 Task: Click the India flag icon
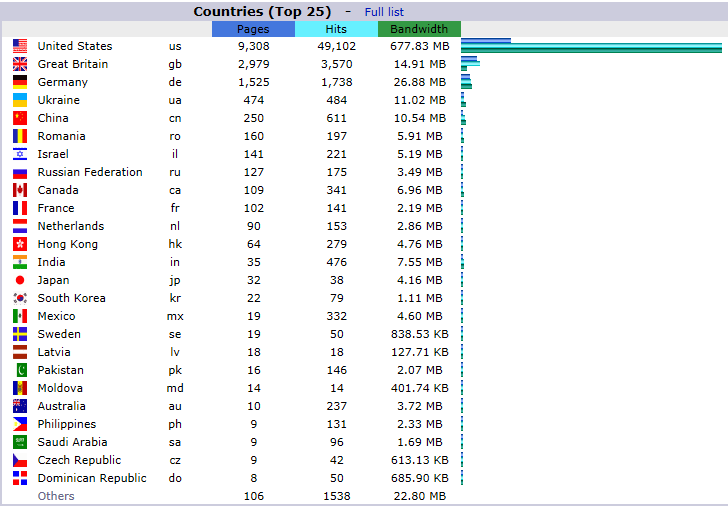pyautogui.click(x=20, y=262)
